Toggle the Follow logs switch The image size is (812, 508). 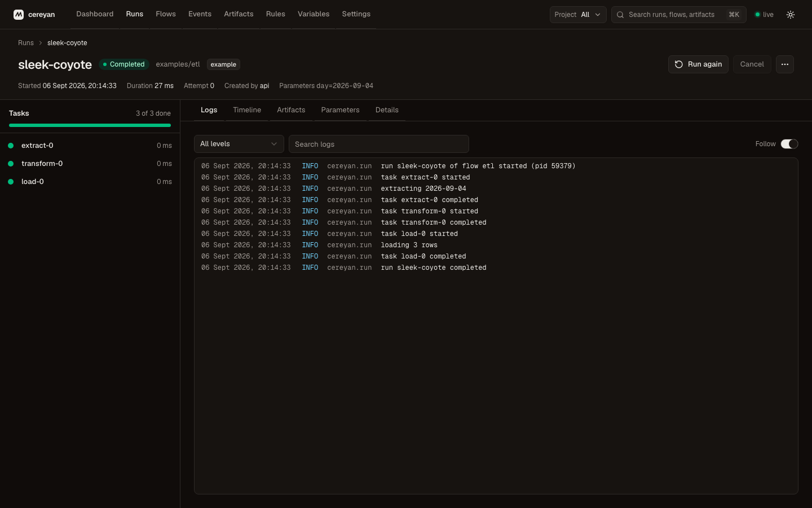click(789, 144)
